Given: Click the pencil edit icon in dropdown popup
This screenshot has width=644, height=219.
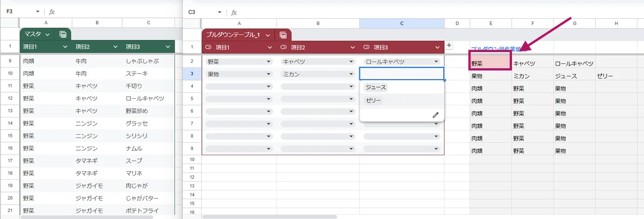Looking at the screenshot, I should (x=435, y=115).
